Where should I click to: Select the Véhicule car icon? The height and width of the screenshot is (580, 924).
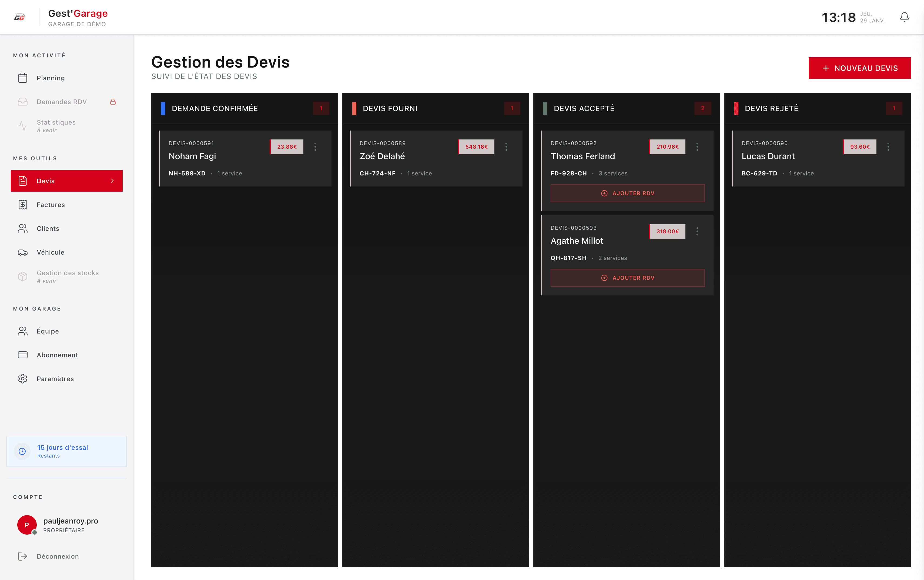(x=23, y=252)
